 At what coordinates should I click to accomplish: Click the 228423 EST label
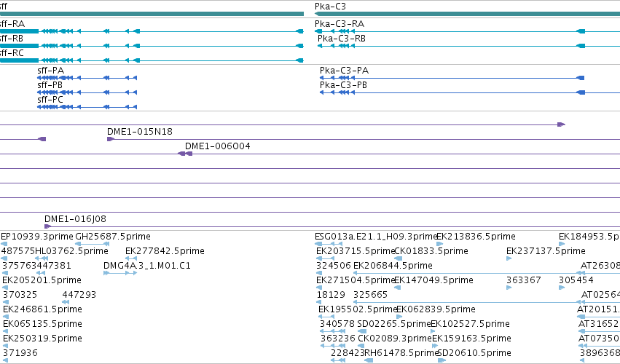(x=348, y=352)
